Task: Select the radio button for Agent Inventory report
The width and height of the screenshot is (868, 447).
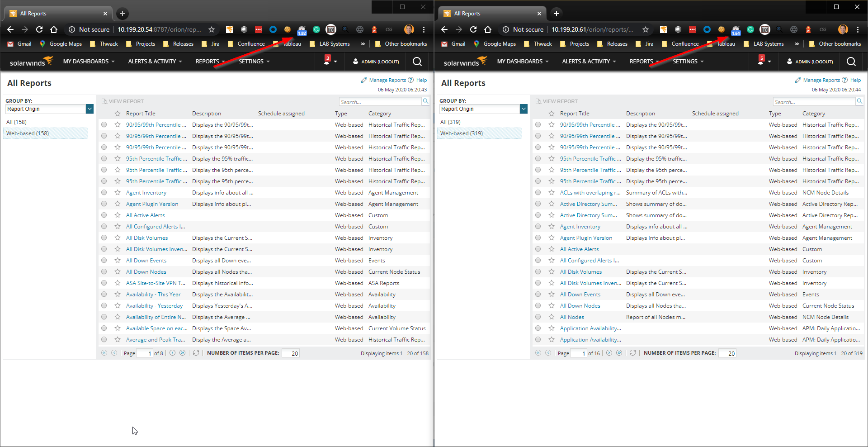Action: coord(104,192)
